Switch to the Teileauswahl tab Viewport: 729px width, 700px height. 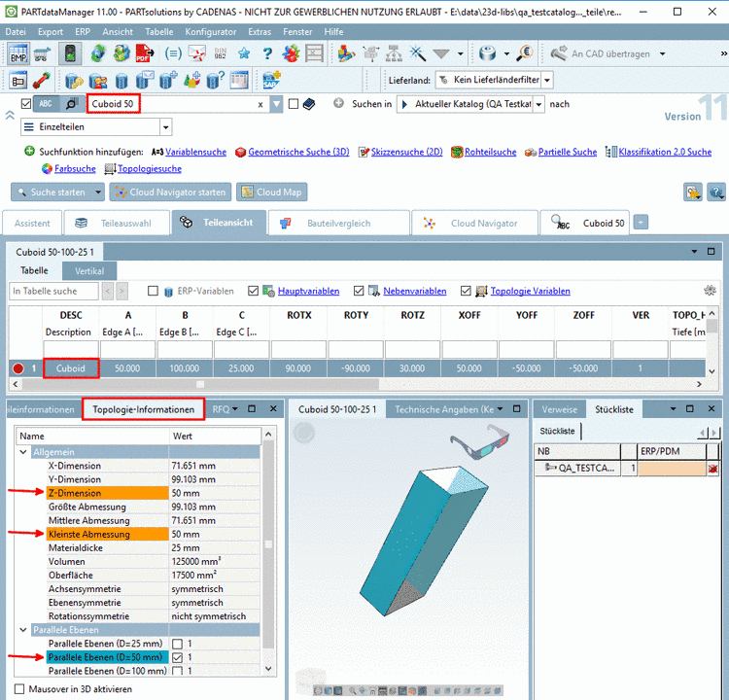tap(118, 224)
